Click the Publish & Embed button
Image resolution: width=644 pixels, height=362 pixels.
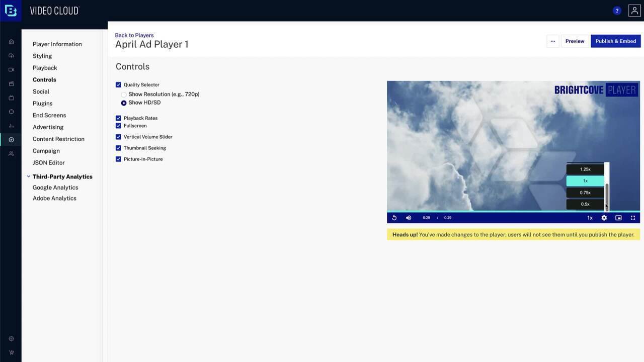tap(616, 41)
